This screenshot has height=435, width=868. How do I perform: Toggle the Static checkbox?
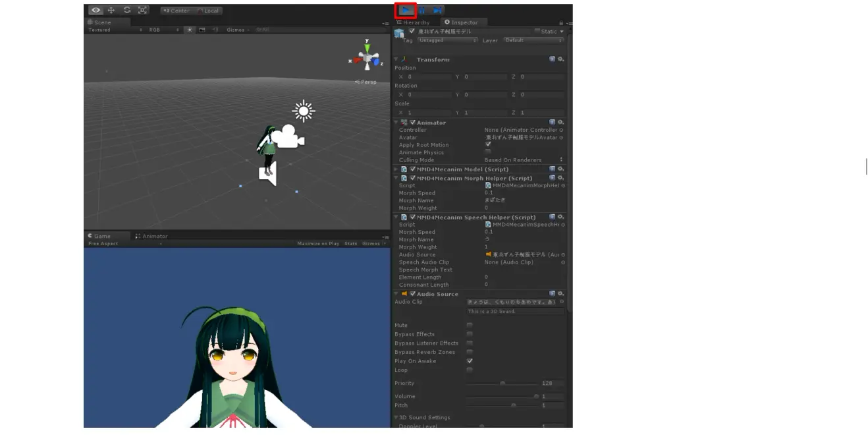[537, 31]
